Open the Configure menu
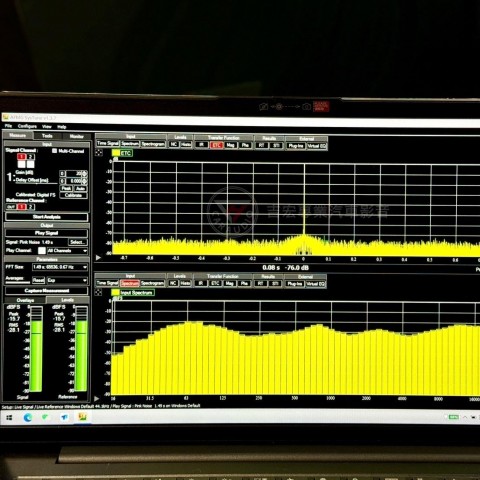Image resolution: width=480 pixels, height=480 pixels. [x=27, y=126]
